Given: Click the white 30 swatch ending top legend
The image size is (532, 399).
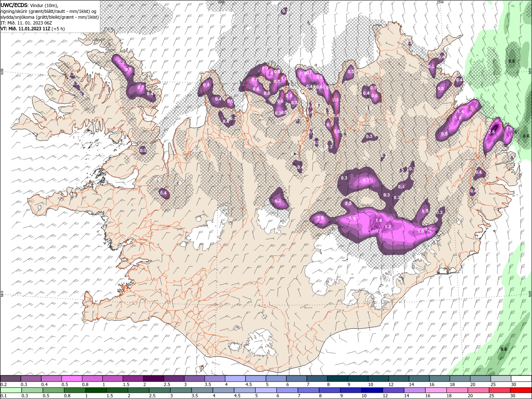Looking at the screenshot, I should 521,379.
